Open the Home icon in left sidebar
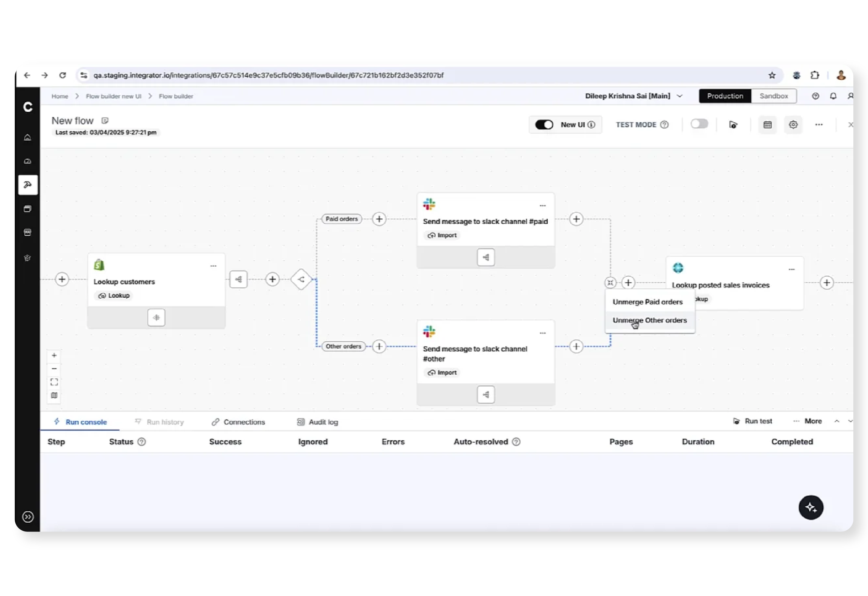 click(28, 137)
